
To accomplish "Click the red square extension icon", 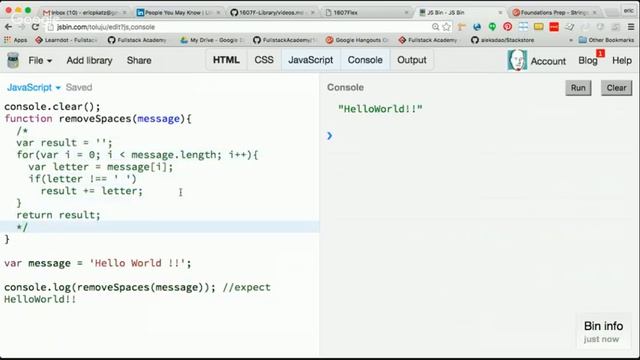I will tap(554, 27).
